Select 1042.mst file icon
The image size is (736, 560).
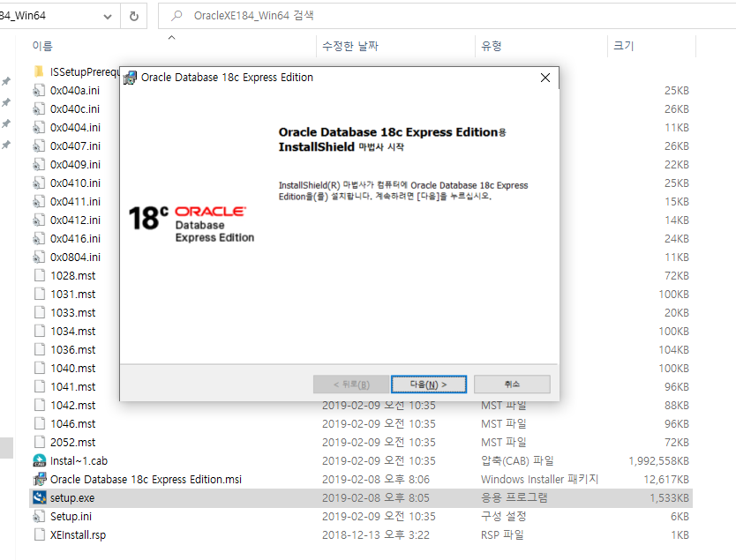[x=40, y=405]
